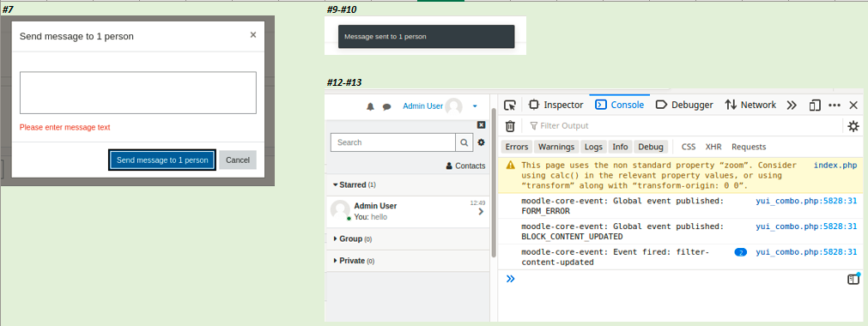868x326 pixels.
Task: Click the yellow warning triangle icon
Action: coord(510,165)
